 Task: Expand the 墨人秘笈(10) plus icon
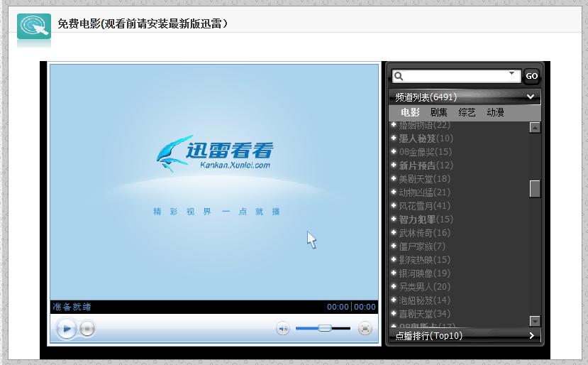394,138
